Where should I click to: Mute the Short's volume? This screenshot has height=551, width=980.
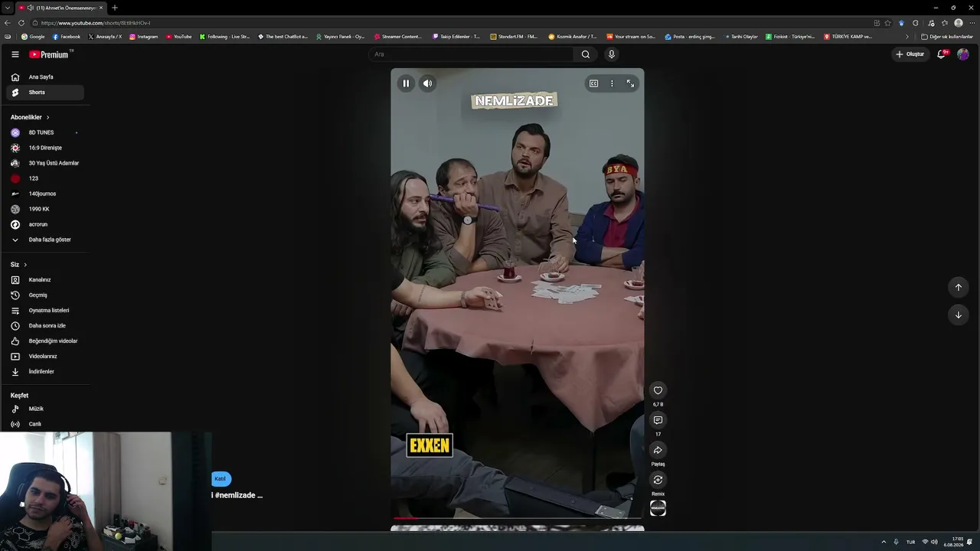coord(428,83)
